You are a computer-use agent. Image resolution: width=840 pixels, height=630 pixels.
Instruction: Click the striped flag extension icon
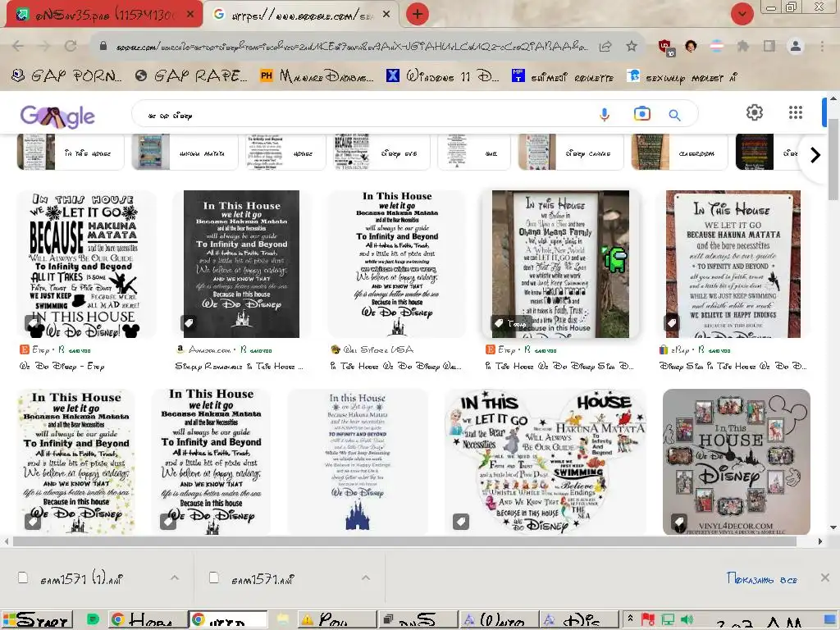717,46
